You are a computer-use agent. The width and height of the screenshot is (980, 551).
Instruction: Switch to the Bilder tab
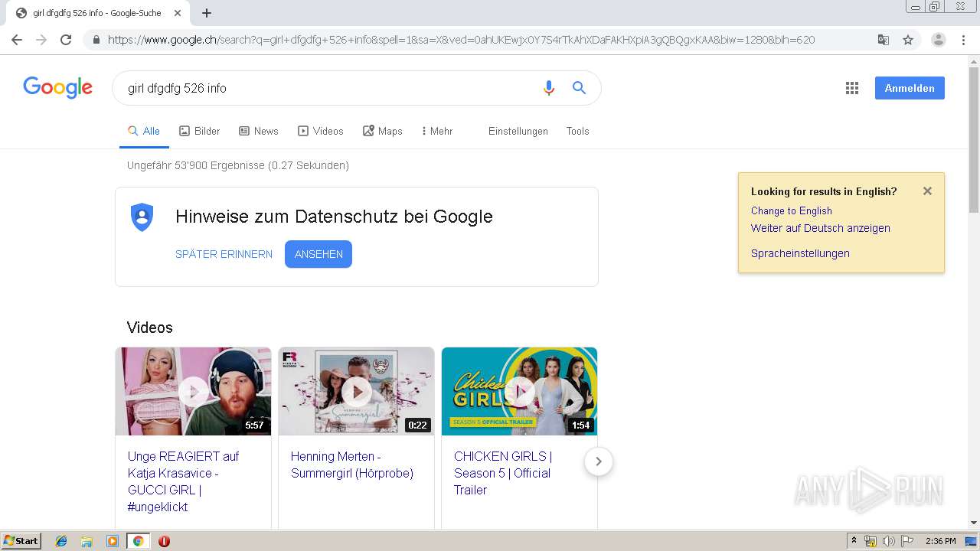pos(199,131)
